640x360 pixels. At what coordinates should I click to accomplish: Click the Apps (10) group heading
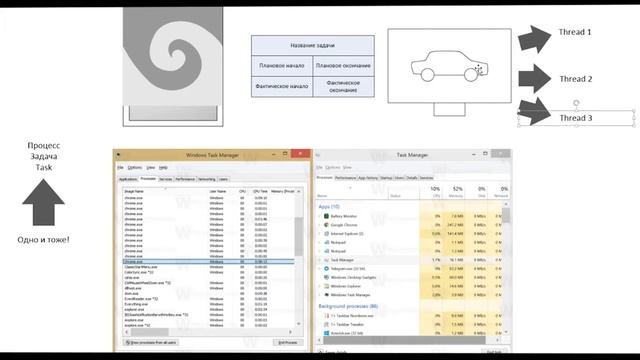[x=329, y=207]
